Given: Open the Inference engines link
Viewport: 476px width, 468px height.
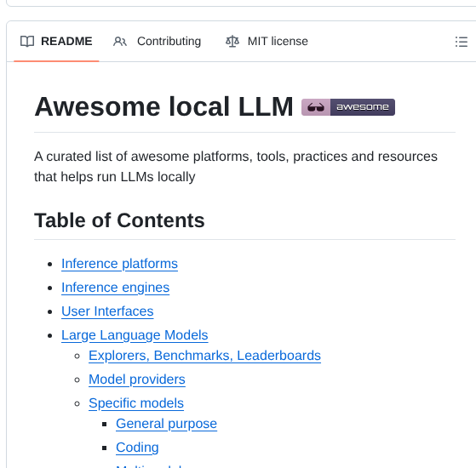Looking at the screenshot, I should [115, 288].
